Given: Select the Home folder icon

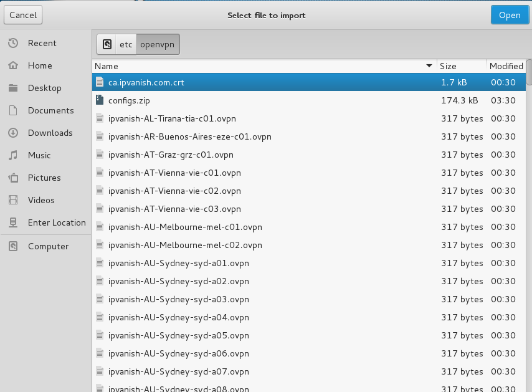Looking at the screenshot, I should (x=14, y=65).
